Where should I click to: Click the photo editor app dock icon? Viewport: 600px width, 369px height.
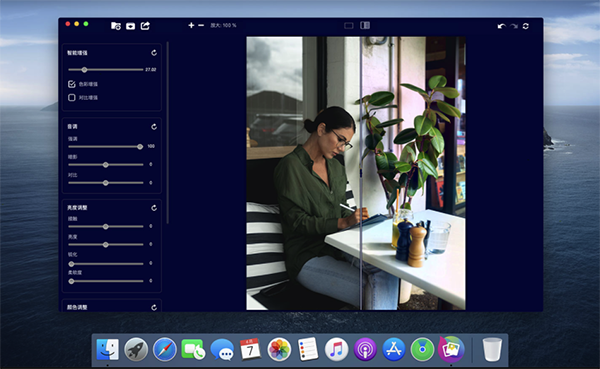tap(451, 349)
